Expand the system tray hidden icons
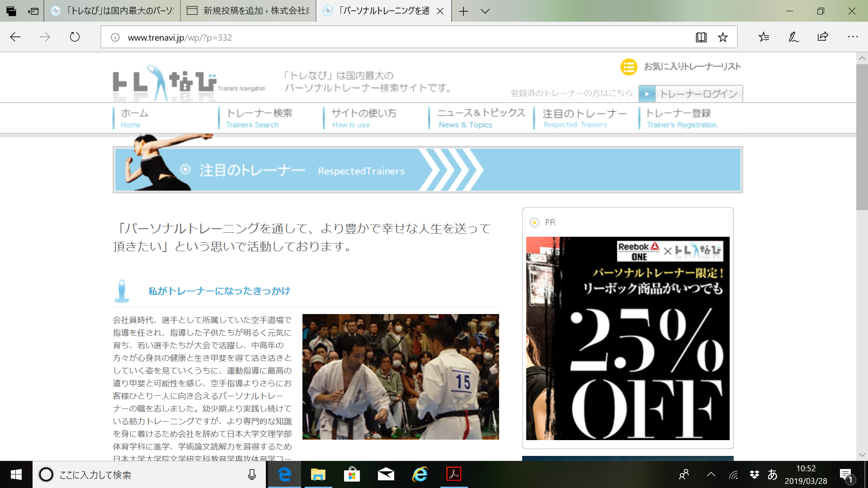 coord(711,474)
